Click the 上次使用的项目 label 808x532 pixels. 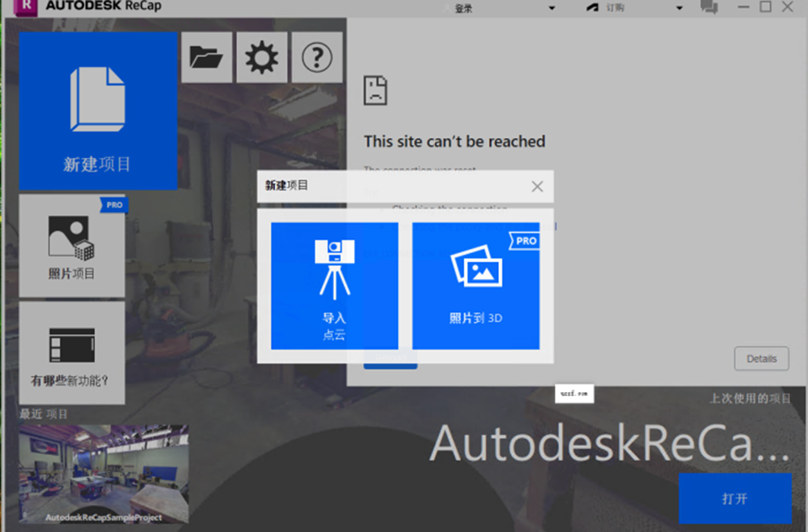point(750,398)
